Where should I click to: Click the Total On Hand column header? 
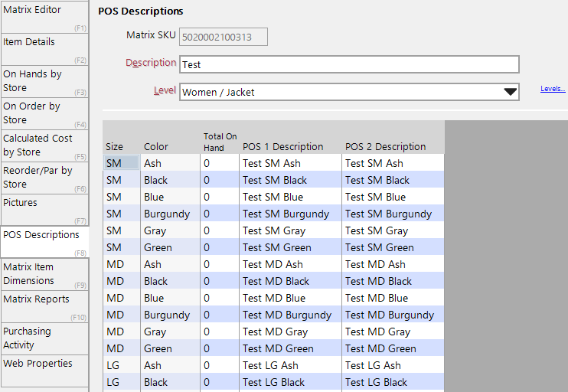pos(220,142)
